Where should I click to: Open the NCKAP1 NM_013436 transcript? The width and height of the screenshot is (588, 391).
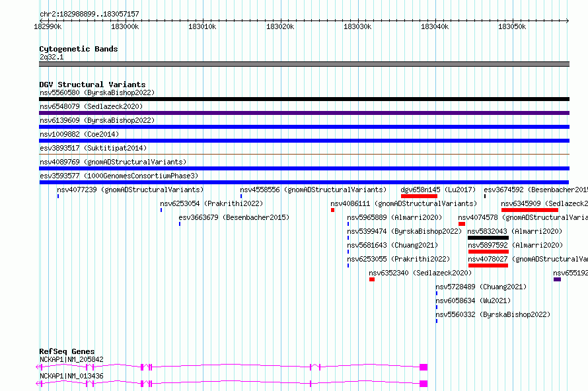(x=231, y=383)
